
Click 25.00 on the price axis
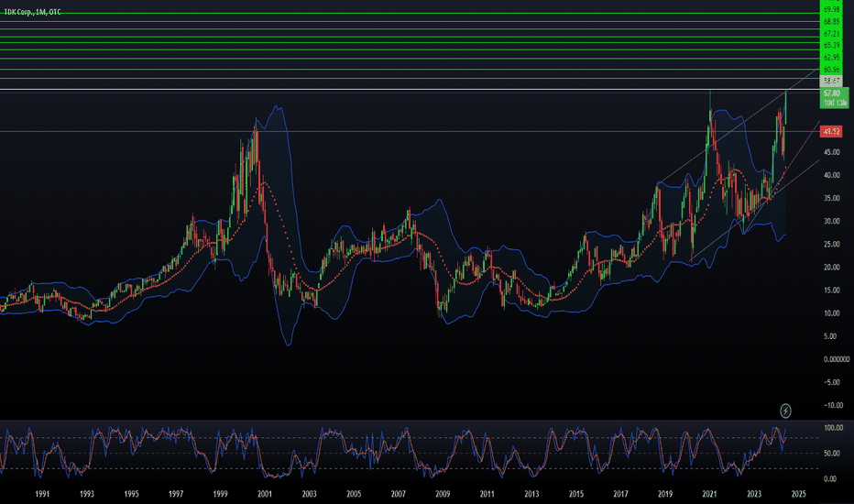pos(831,244)
